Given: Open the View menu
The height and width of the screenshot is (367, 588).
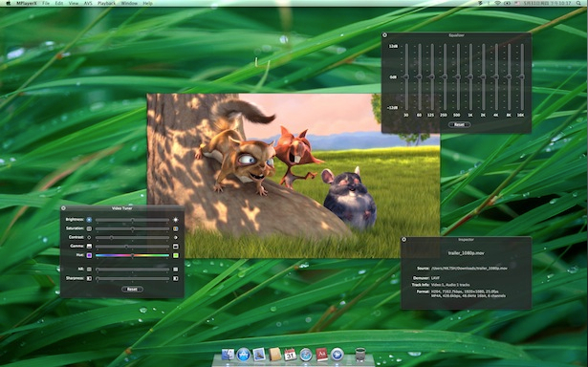Looking at the screenshot, I should coord(74,3).
